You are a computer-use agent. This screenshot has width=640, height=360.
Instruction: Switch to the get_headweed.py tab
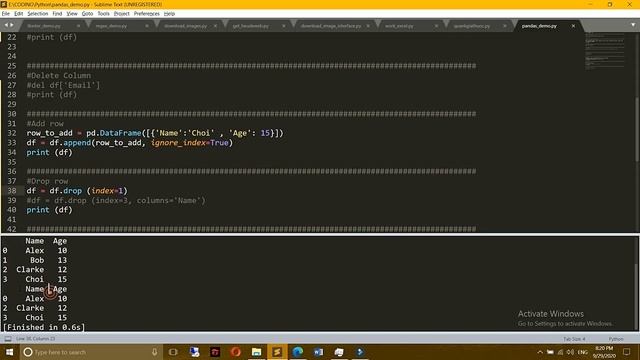(251, 26)
